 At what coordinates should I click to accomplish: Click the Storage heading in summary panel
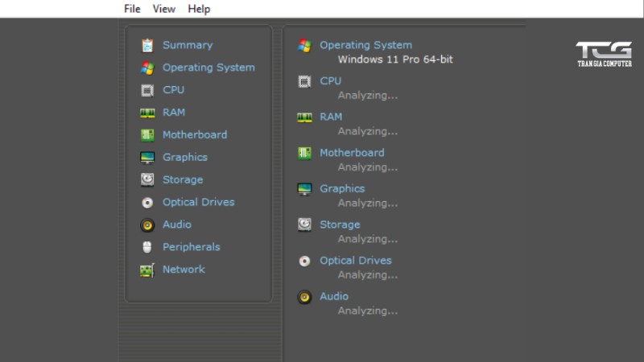point(340,224)
